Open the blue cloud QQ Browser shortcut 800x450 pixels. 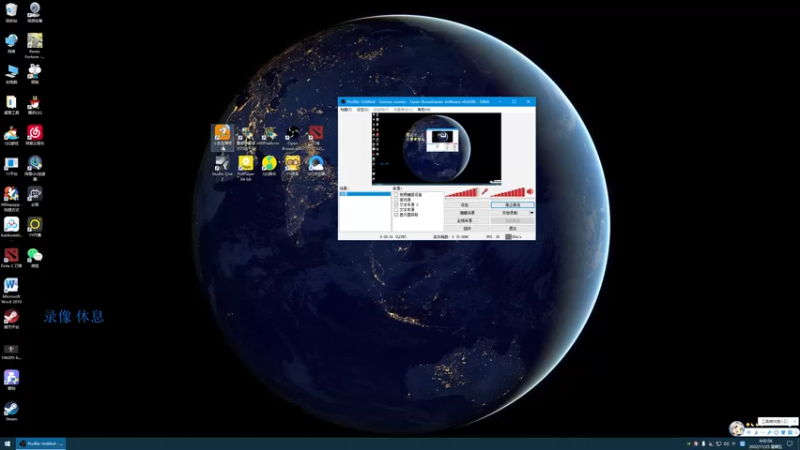(x=316, y=165)
